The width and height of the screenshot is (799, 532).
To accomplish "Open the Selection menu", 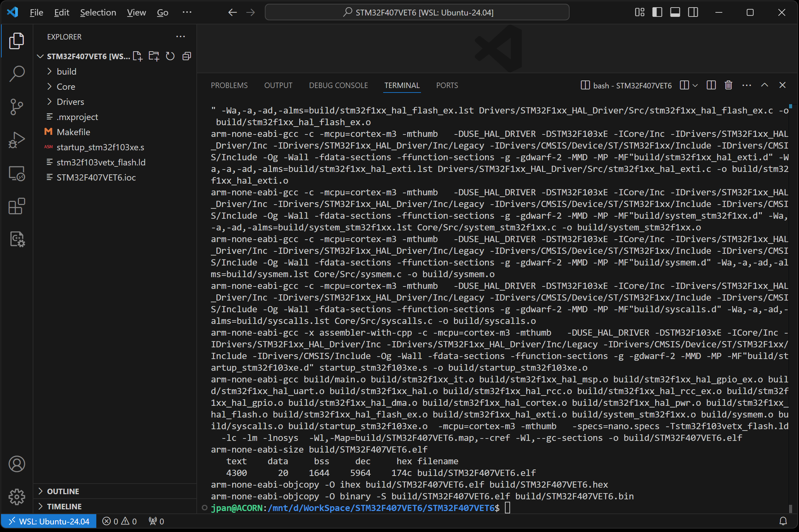I will pos(98,12).
